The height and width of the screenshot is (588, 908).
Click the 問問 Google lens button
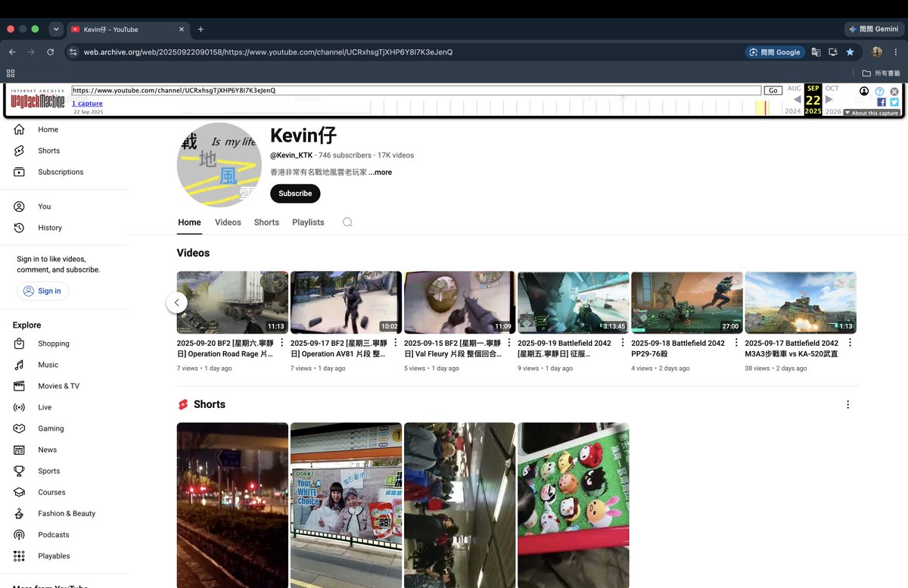coord(774,52)
